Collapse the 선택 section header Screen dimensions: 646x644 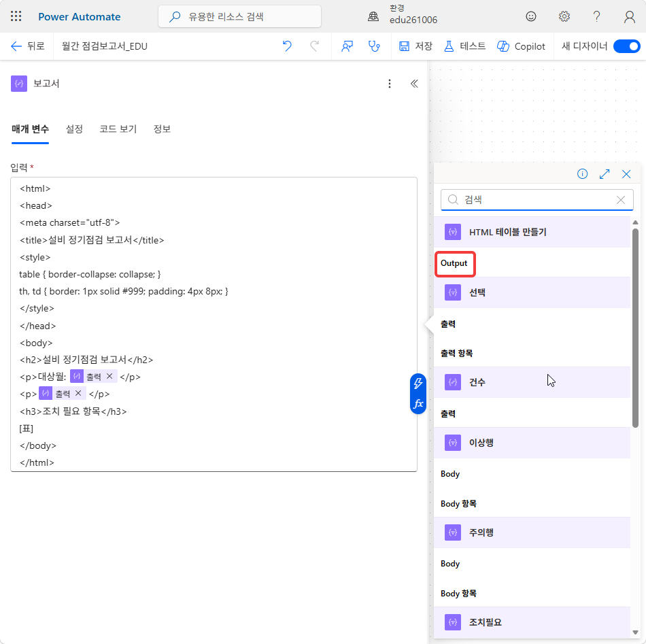[532, 292]
